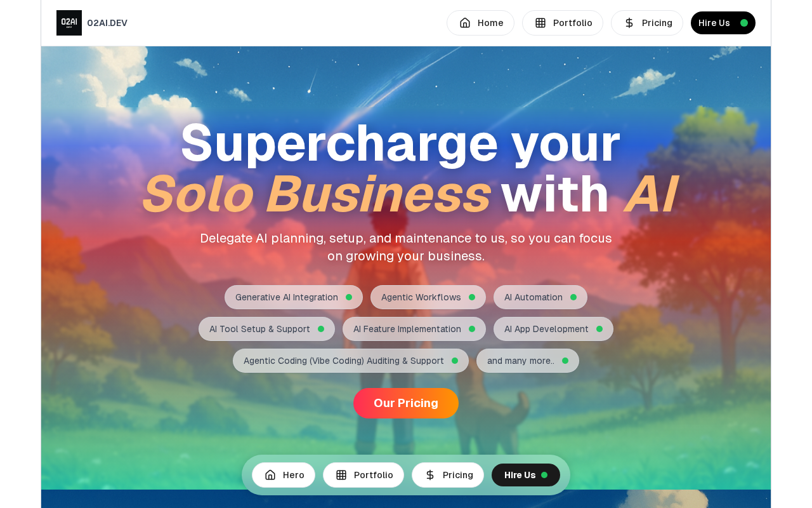
Task: Select the Agentic Workflows tag
Action: coord(428,297)
